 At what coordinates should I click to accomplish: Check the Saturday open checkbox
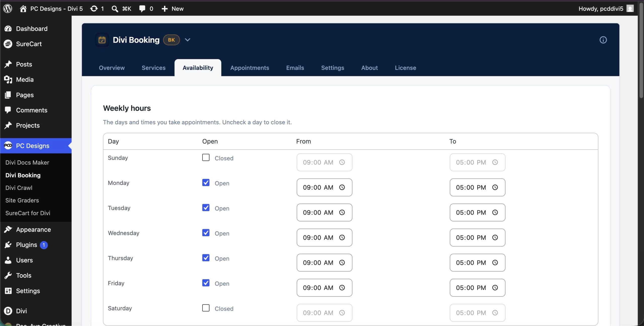206,308
